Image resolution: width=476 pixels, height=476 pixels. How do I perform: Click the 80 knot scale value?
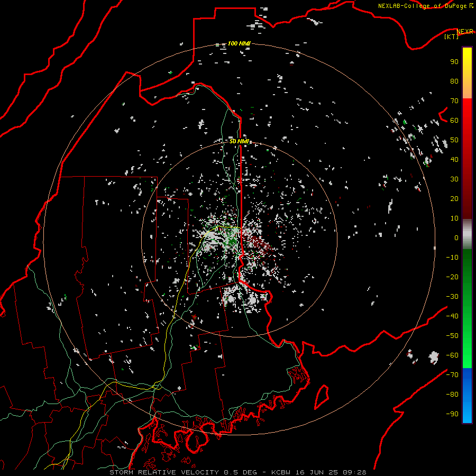point(454,81)
